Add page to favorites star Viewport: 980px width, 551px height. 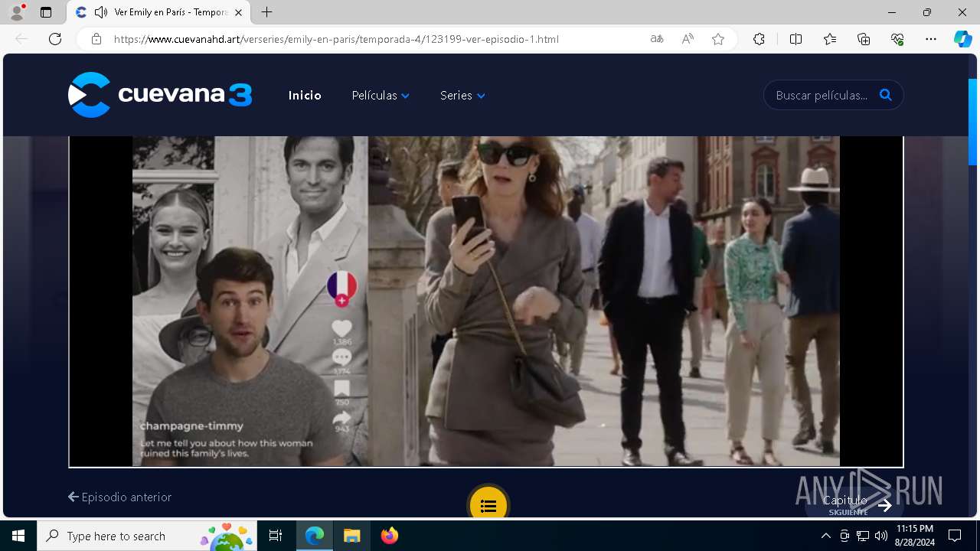click(x=718, y=39)
